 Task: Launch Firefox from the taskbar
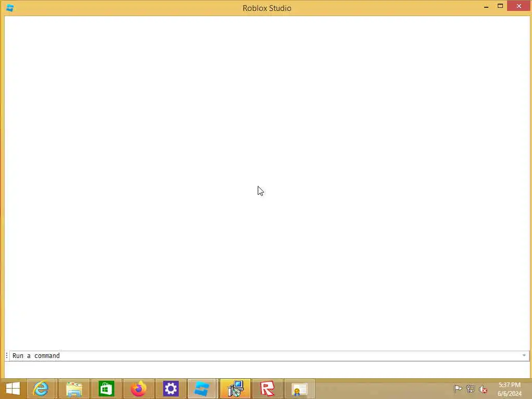click(x=138, y=389)
